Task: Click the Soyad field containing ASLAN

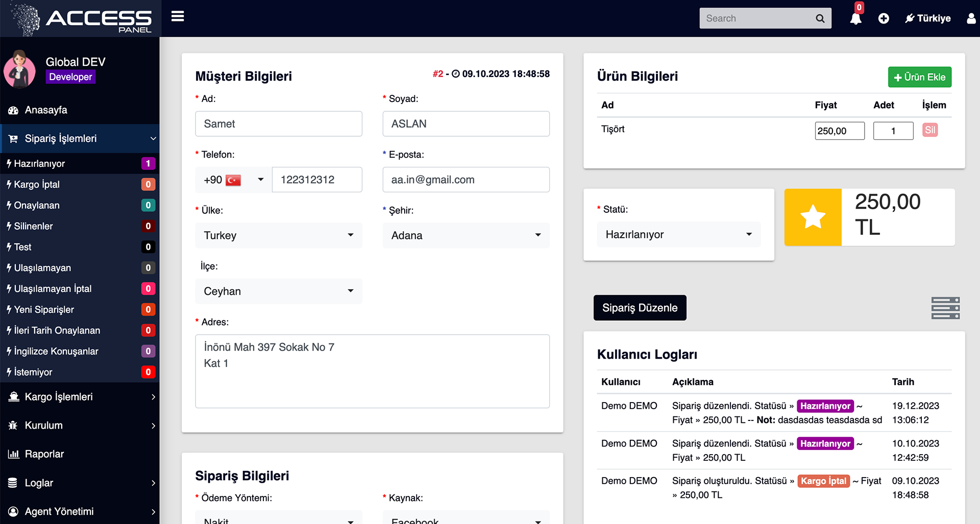Action: [x=466, y=124]
